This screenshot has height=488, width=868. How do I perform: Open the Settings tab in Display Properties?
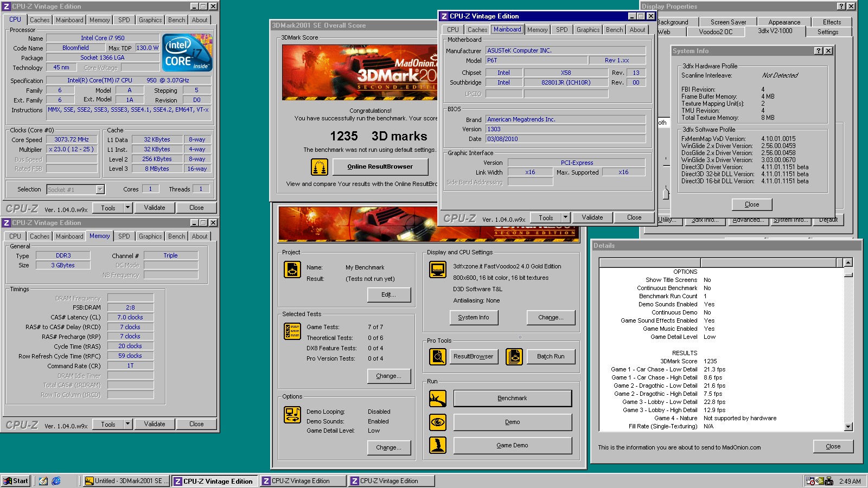828,32
